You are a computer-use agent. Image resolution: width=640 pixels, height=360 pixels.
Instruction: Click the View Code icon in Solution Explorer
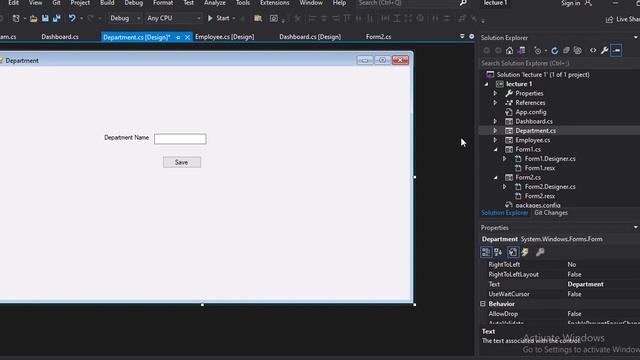click(593, 51)
